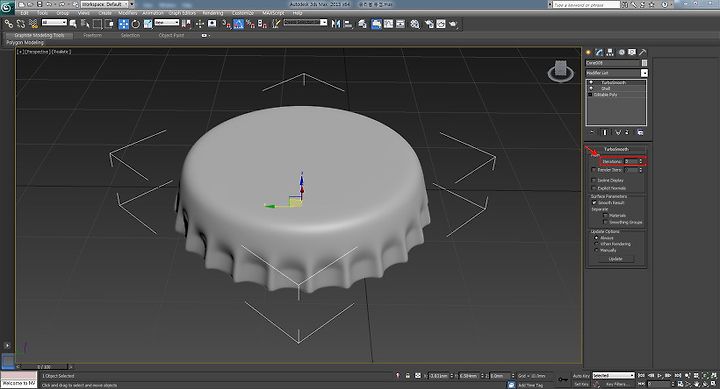Open the Edit menu
This screenshot has width=720, height=389.
[24, 13]
